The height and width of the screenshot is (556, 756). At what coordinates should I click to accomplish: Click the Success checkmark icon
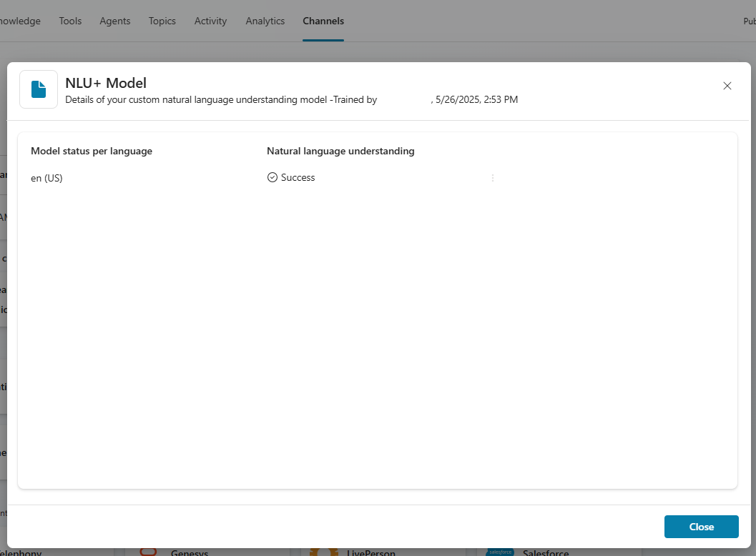pos(273,177)
